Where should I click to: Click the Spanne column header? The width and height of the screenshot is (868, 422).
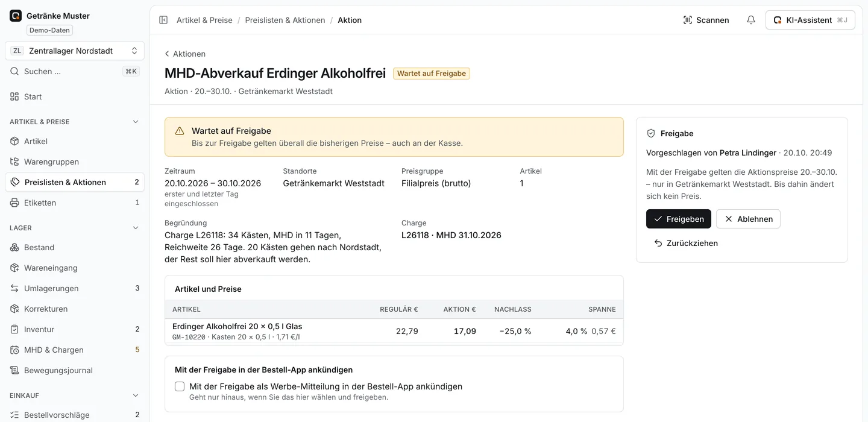pyautogui.click(x=602, y=309)
